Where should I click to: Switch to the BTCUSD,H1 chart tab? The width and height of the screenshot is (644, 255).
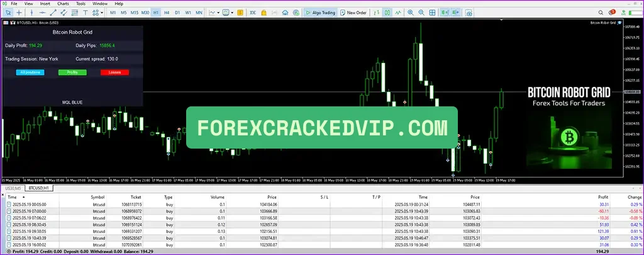(x=39, y=188)
